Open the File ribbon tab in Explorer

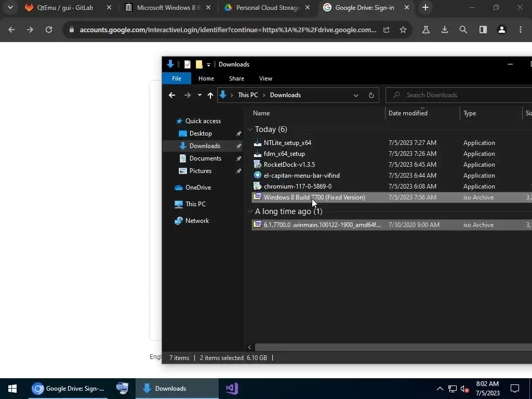[x=177, y=78]
